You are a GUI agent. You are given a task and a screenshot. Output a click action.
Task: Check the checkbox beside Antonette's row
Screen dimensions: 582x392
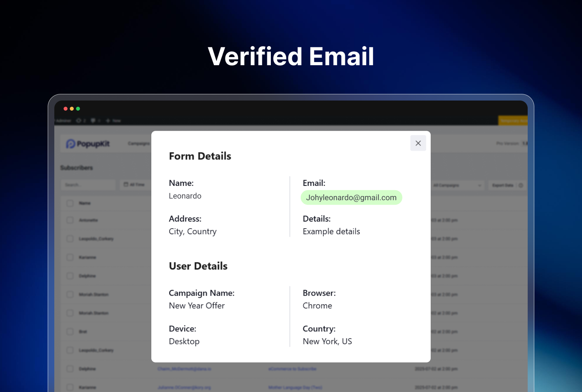(x=69, y=220)
